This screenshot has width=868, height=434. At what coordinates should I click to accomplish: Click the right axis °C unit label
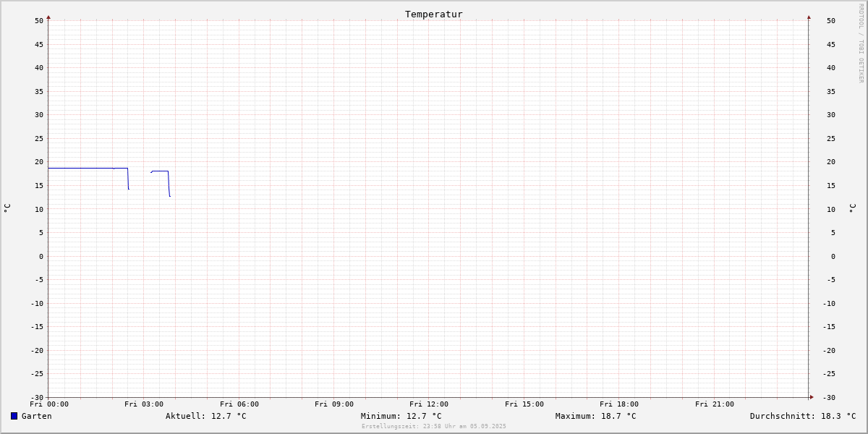[852, 208]
